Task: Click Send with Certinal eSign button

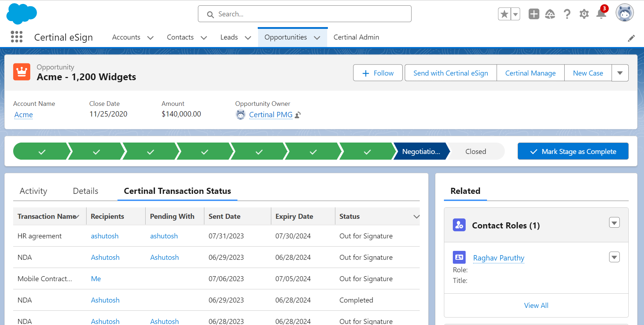Action: 451,73
